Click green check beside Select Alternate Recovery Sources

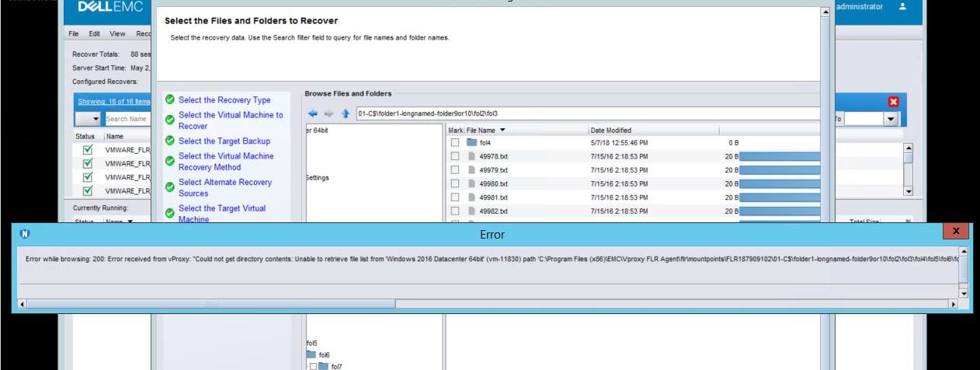click(x=169, y=187)
